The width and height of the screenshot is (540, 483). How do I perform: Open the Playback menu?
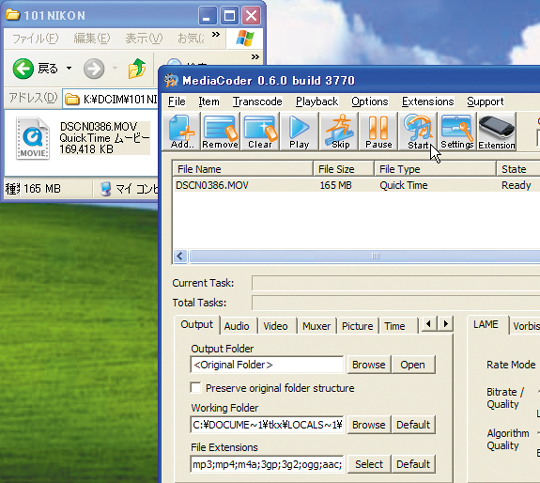pyautogui.click(x=317, y=101)
